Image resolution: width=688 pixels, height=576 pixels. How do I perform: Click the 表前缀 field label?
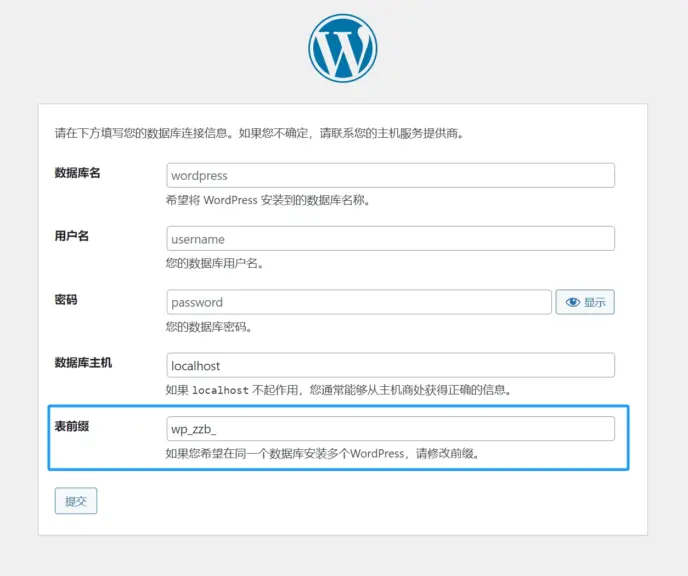71,426
